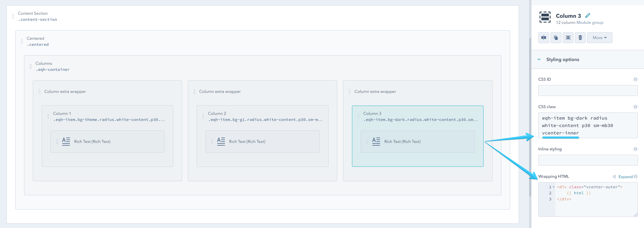The image size is (644, 228).
Task: Click the wrap-in-group dashed border icon
Action: point(568,37)
